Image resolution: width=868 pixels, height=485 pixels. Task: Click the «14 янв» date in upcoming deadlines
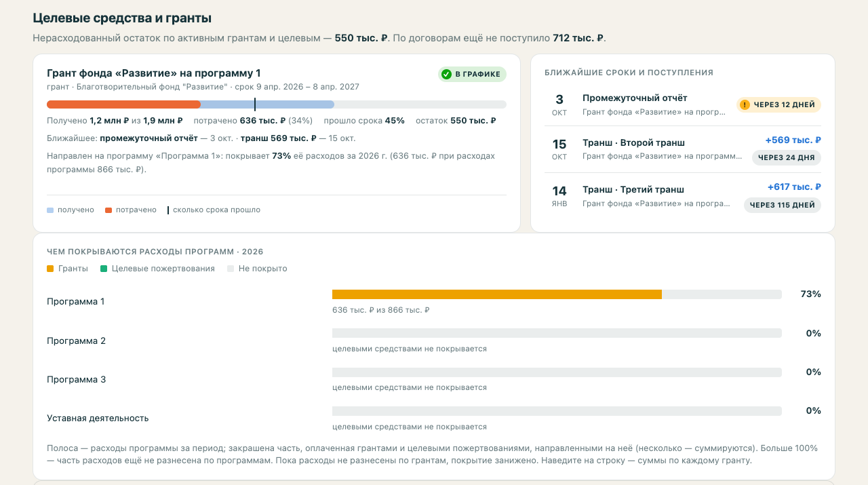coord(559,196)
